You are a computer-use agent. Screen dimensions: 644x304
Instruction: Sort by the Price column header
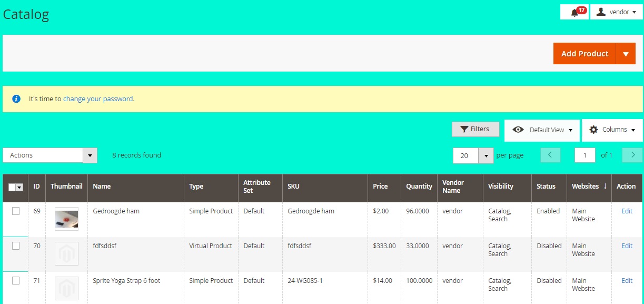(380, 187)
